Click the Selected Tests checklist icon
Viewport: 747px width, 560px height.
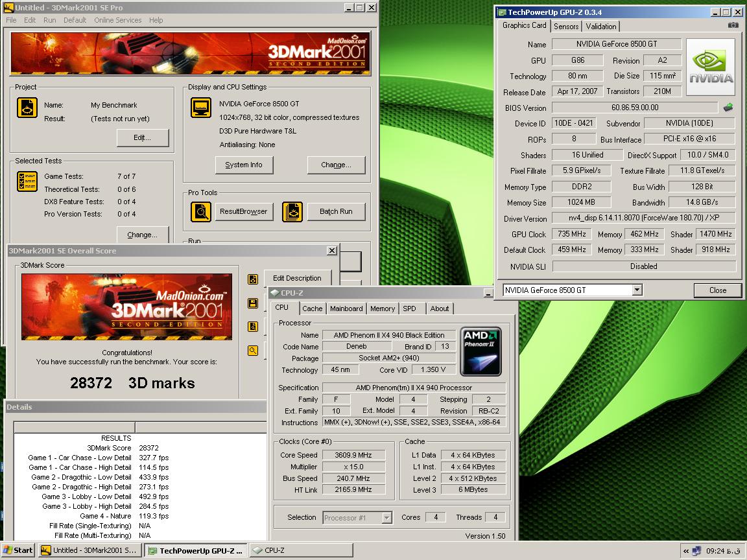[27, 181]
